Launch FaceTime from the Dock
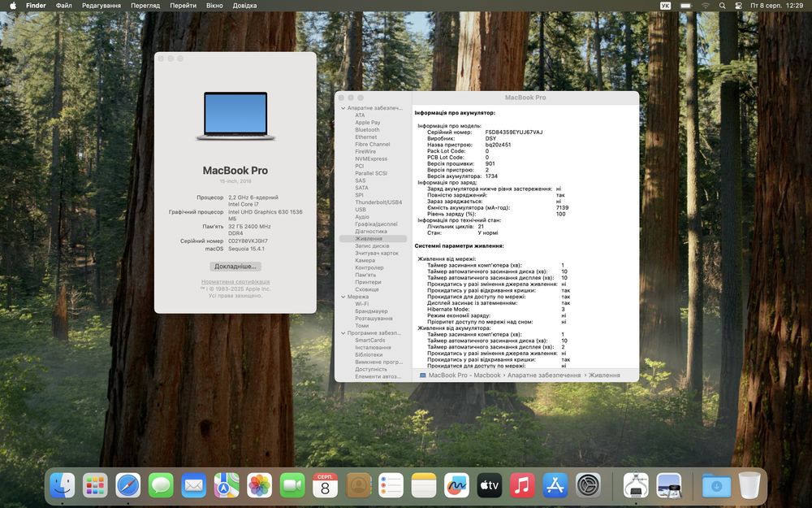 (292, 486)
